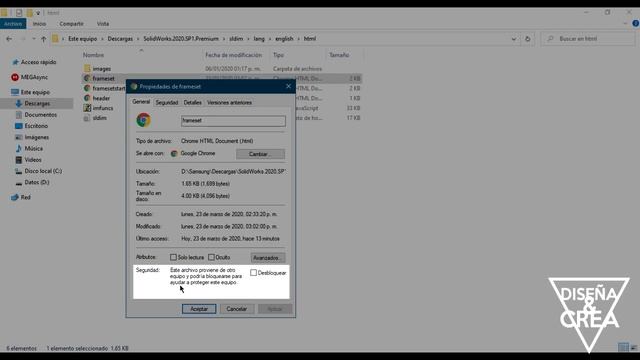Click the Aplicar button
This screenshot has width=640, height=360.
(275, 309)
